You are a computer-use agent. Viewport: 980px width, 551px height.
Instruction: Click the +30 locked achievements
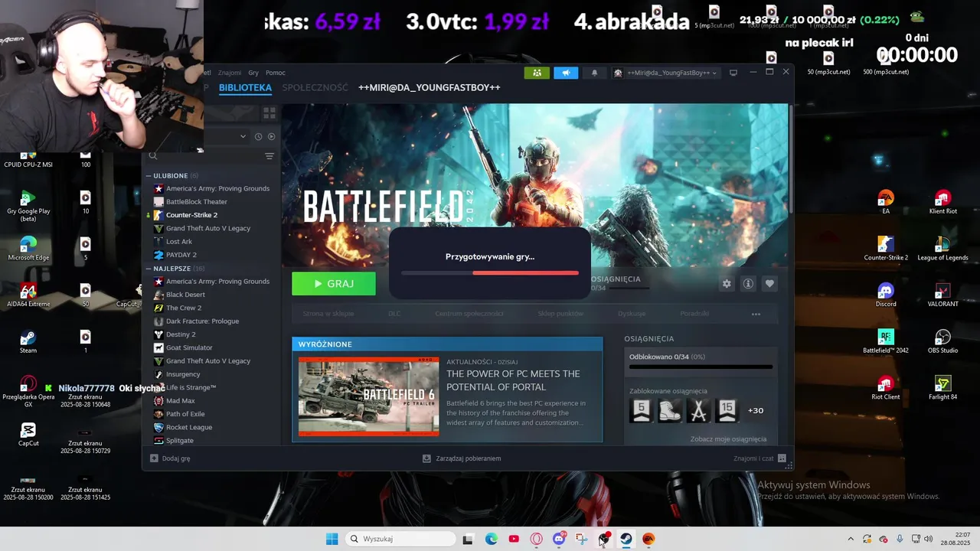pos(756,410)
